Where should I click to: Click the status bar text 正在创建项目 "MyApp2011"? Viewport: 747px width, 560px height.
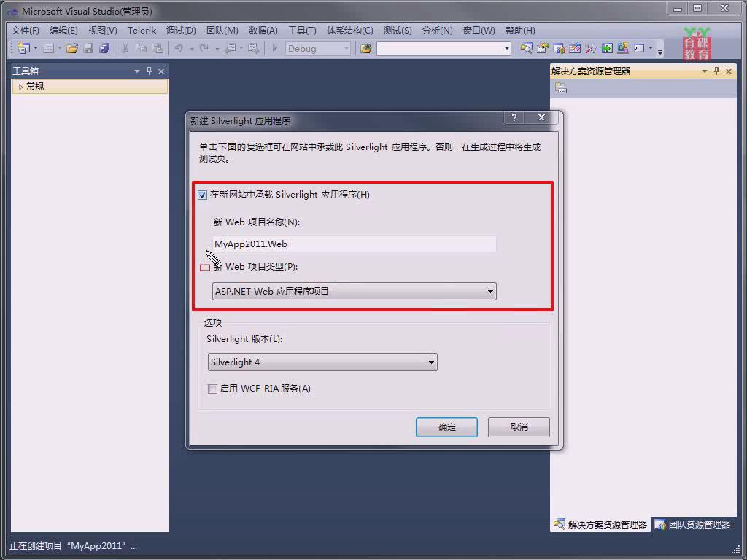[74, 546]
